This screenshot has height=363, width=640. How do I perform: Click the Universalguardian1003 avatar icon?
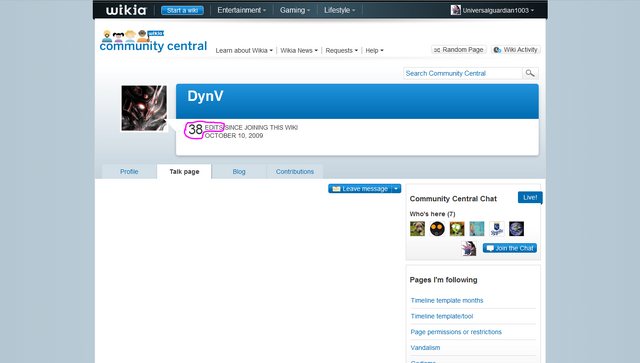456,10
